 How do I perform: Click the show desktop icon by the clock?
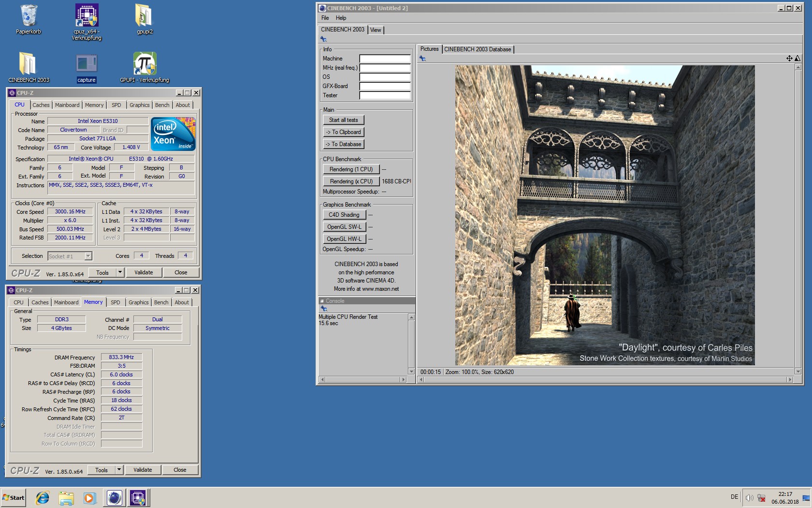[x=806, y=498]
